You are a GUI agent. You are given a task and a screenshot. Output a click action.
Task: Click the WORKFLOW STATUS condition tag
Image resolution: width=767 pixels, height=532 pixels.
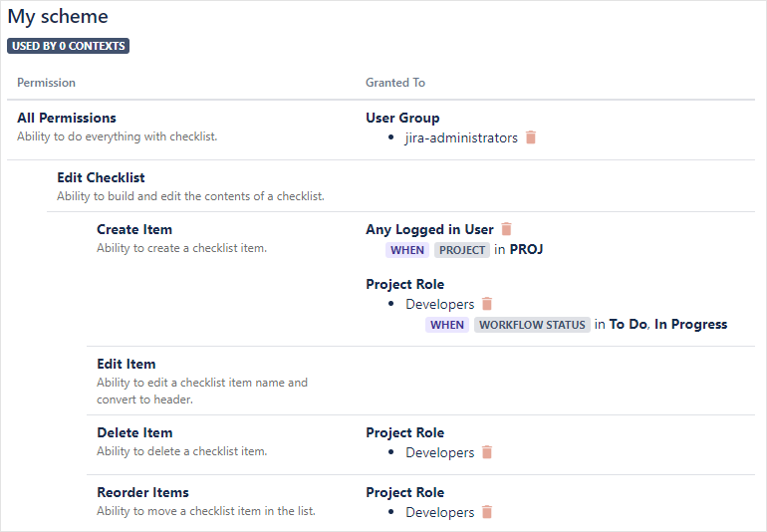tap(532, 325)
